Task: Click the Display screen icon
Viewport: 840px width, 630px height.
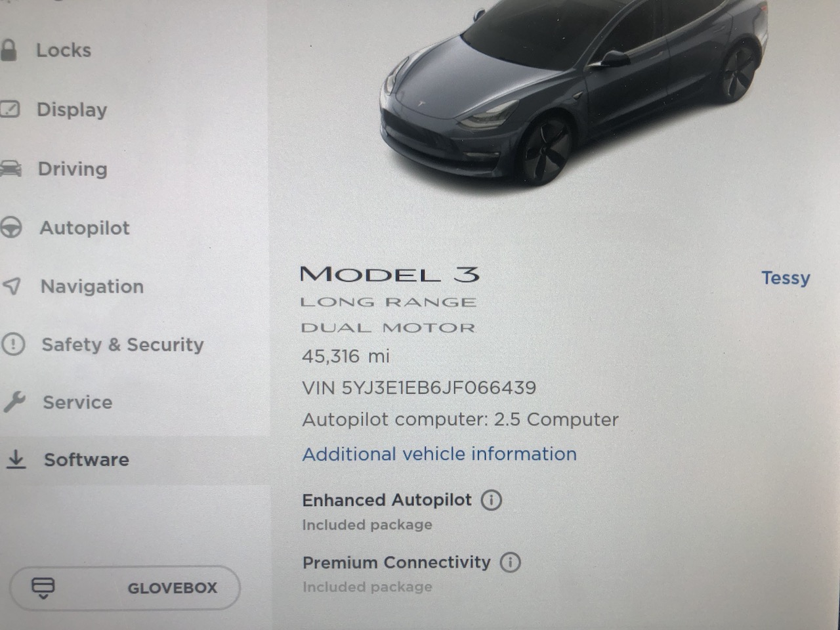Action: pos(10,109)
